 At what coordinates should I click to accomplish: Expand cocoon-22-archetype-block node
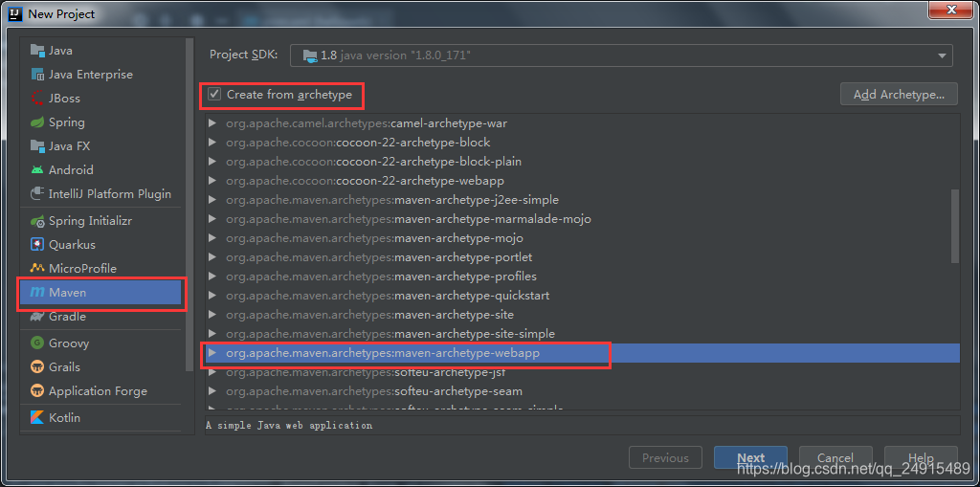coord(212,143)
